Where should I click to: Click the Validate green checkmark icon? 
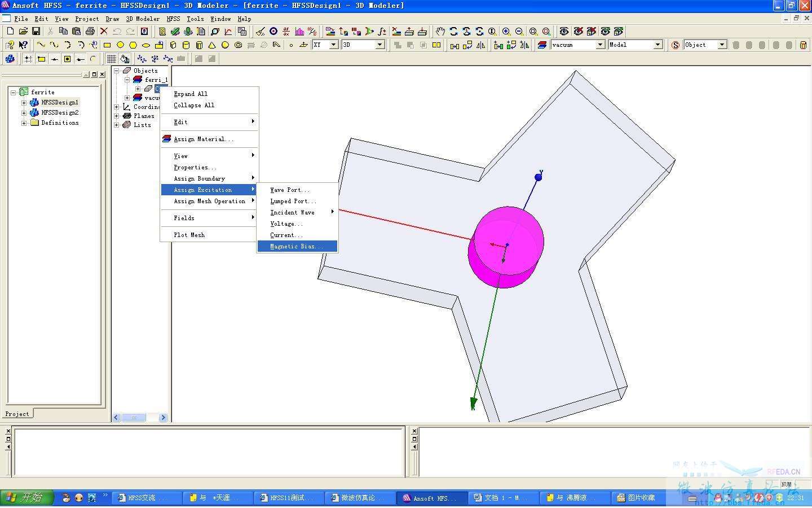pyautogui.click(x=175, y=31)
